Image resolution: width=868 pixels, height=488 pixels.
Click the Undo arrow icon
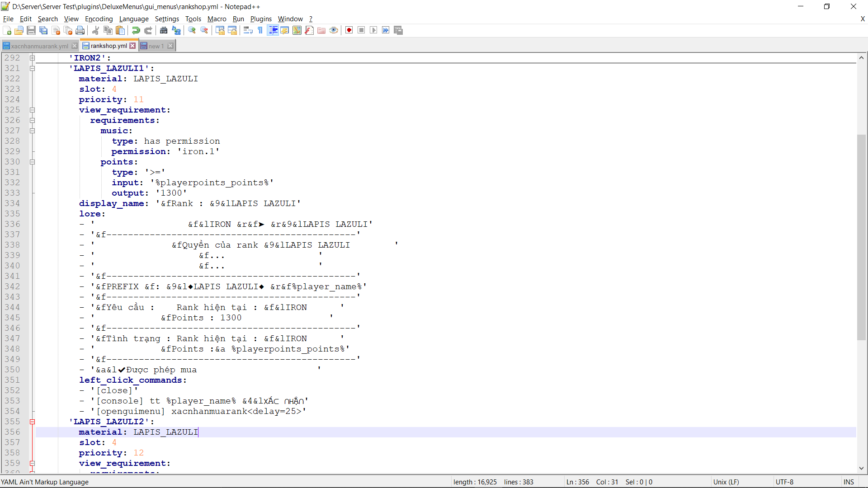(x=136, y=30)
